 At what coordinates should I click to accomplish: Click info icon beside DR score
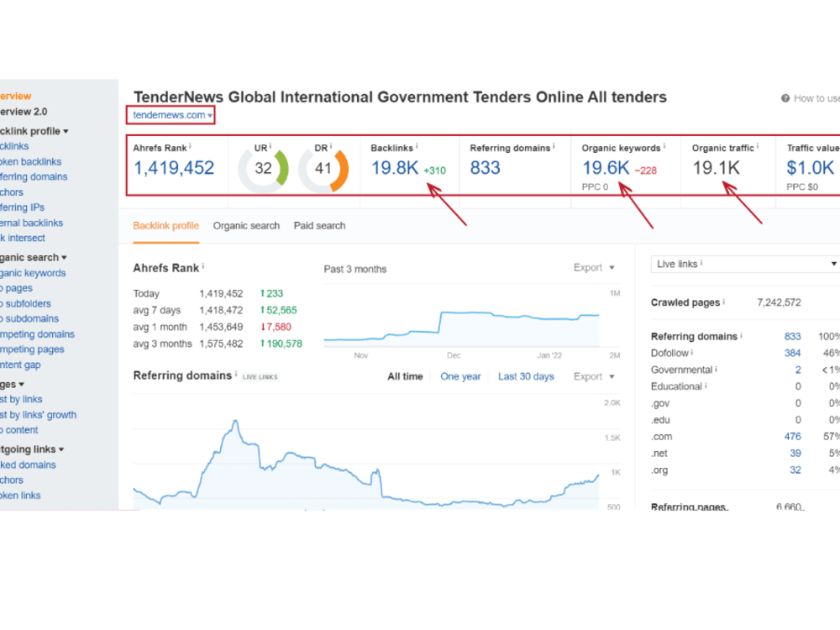point(331,146)
